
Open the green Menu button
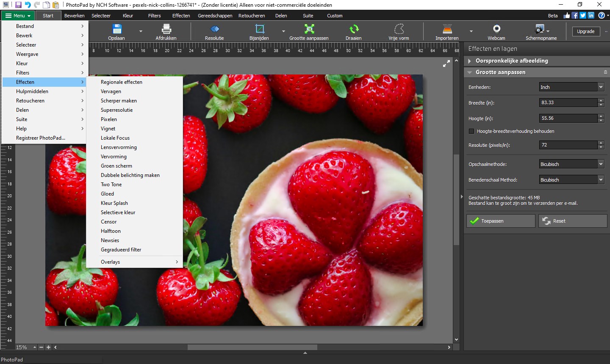(18, 16)
